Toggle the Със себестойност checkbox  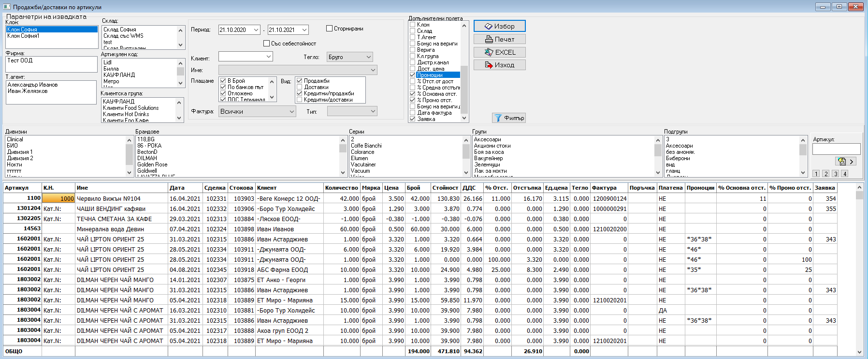(266, 43)
